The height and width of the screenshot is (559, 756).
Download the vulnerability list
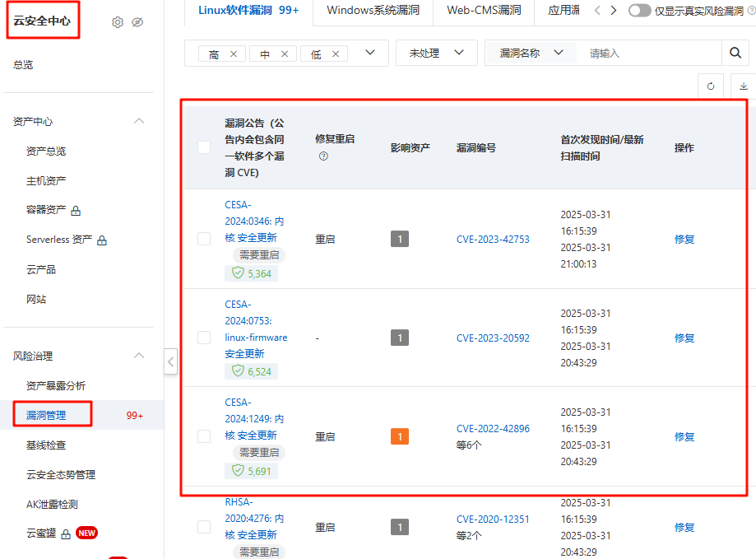tap(744, 86)
